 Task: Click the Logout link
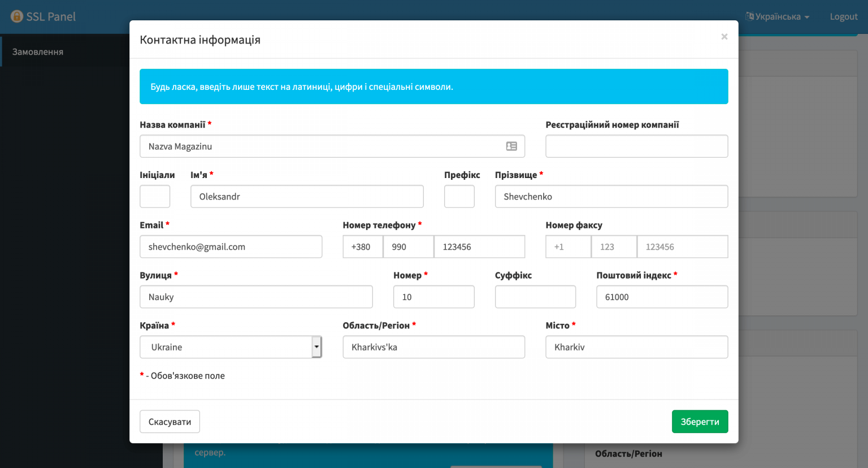843,16
